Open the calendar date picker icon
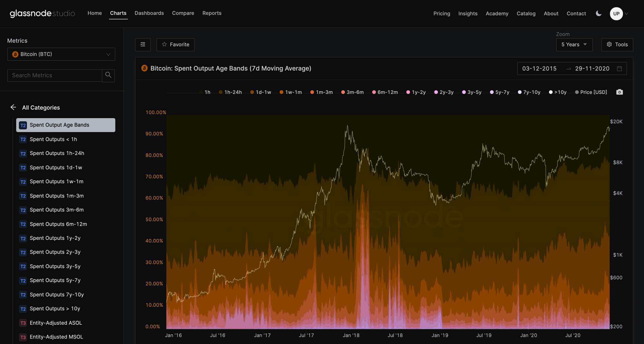 619,69
